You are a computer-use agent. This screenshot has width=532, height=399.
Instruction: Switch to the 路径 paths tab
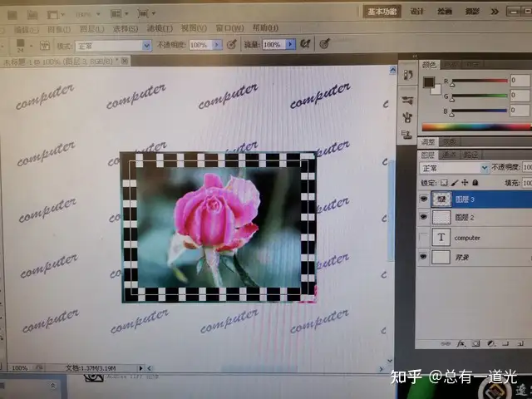(x=470, y=155)
